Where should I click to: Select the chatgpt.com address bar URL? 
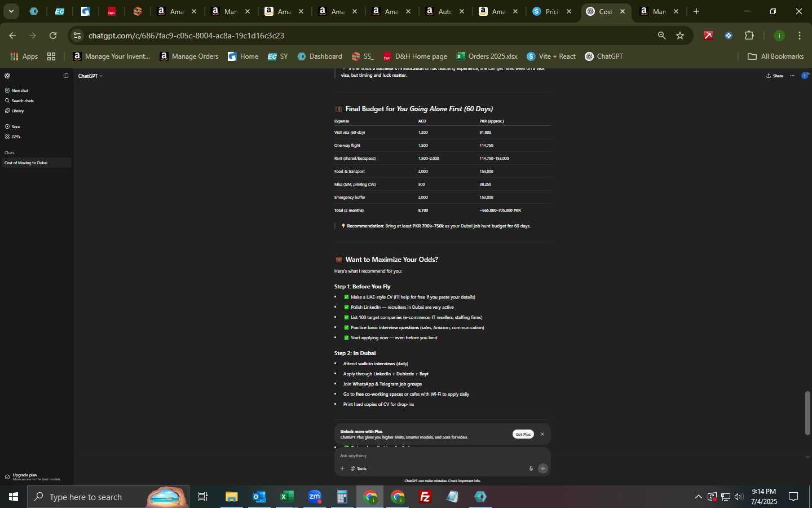click(186, 36)
